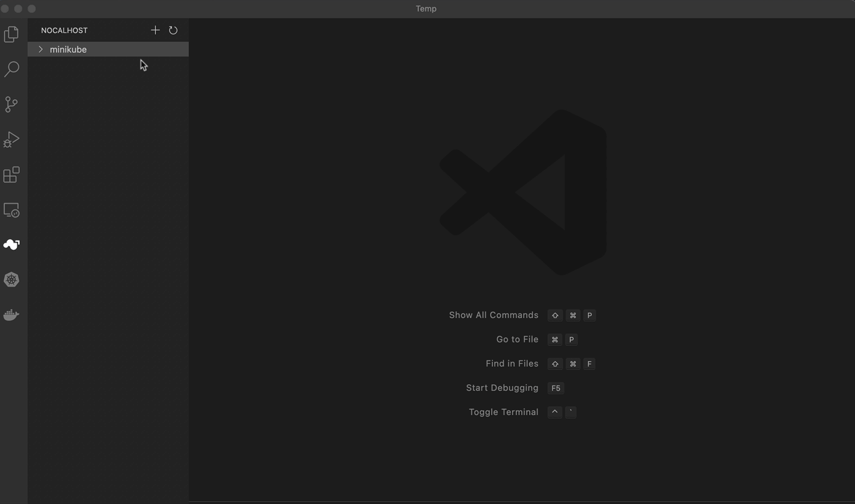Click the F5 key label
The height and width of the screenshot is (504, 855).
coord(556,388)
